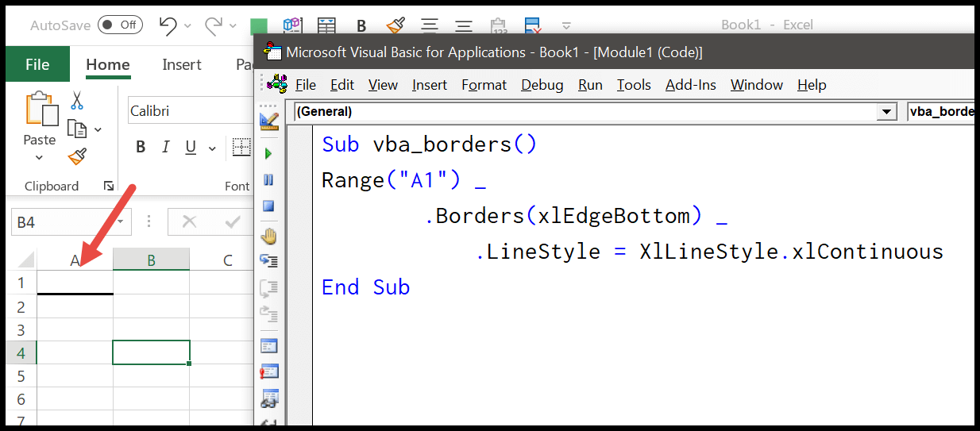
Task: Open the Undo history dropdown arrow
Action: point(187,26)
